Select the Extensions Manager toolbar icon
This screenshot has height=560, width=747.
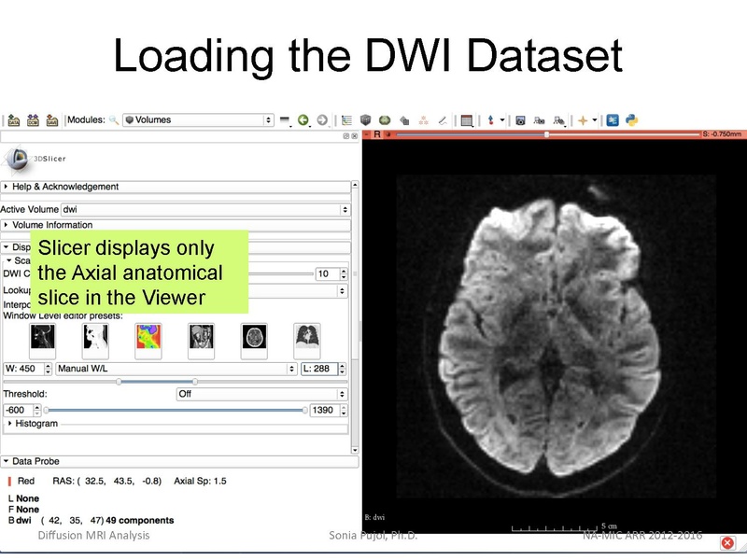point(613,118)
